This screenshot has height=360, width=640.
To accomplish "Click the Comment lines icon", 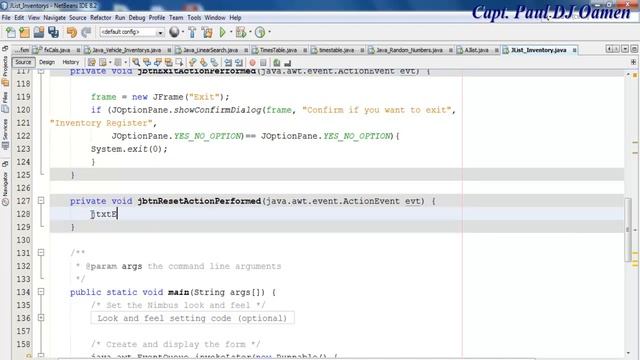I will [277, 62].
